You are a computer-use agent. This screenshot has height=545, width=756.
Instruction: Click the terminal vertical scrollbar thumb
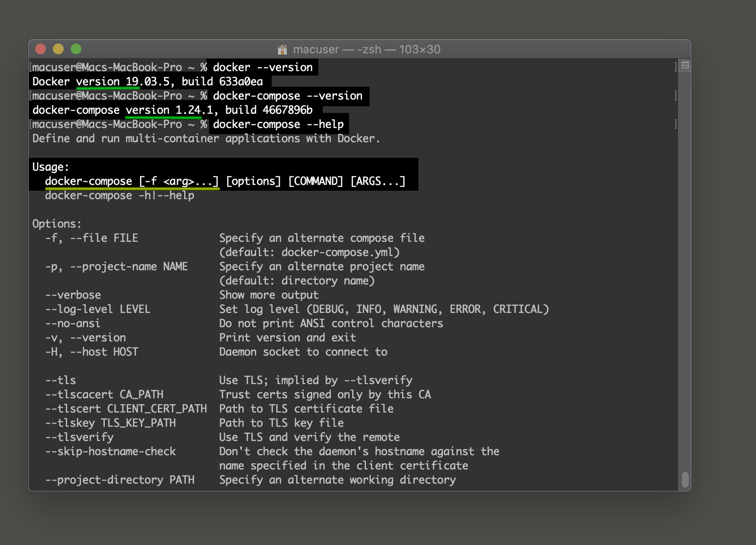(685, 480)
